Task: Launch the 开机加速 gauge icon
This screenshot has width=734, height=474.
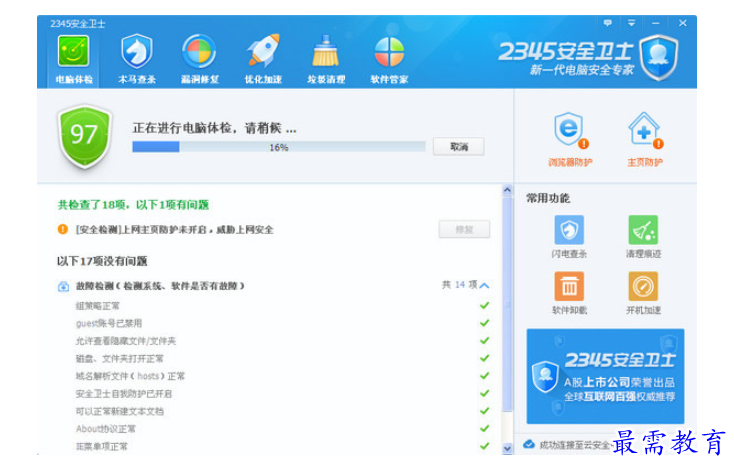Action: coord(643,286)
